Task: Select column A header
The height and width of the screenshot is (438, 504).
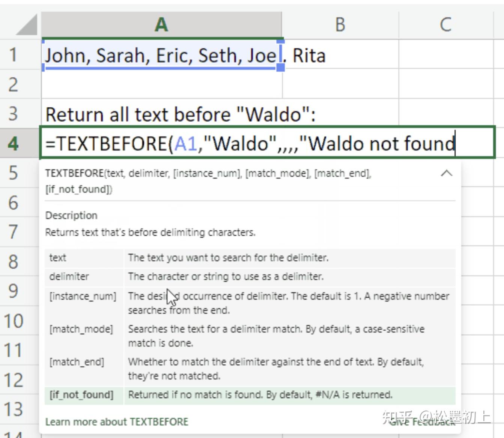Action: coord(161,25)
